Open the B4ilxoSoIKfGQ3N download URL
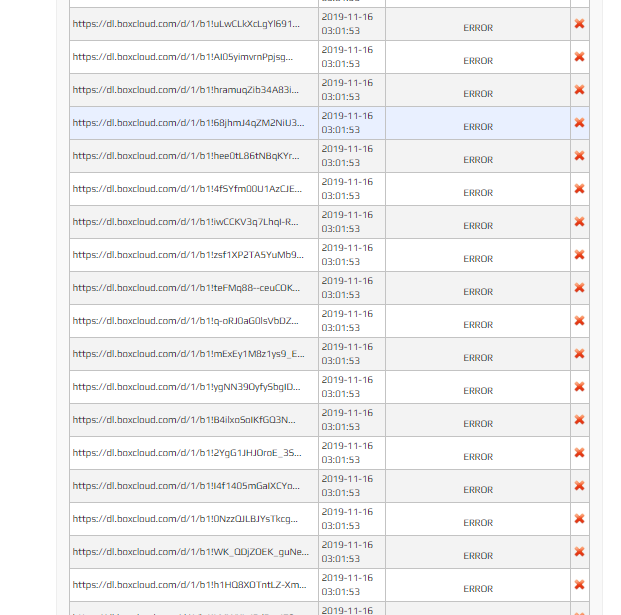Screen dimensions: 621x615 [x=184, y=420]
